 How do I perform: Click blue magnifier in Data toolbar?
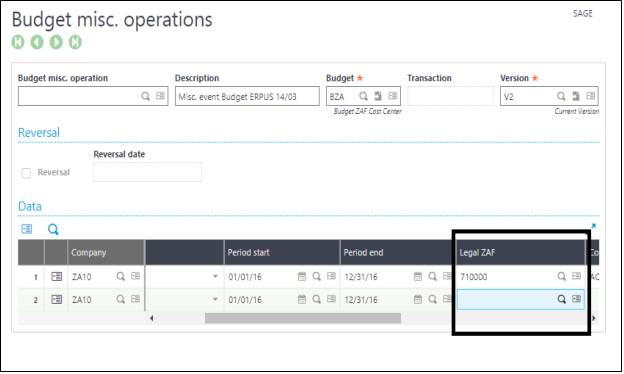coord(53,230)
